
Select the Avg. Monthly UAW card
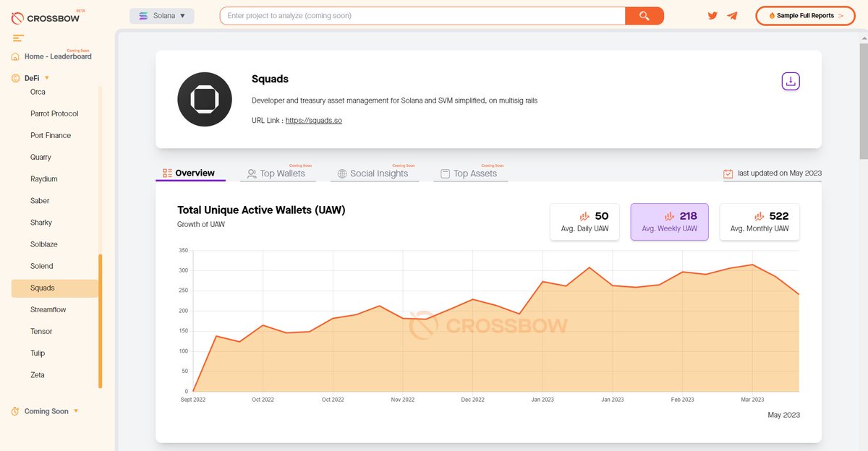[x=759, y=222]
